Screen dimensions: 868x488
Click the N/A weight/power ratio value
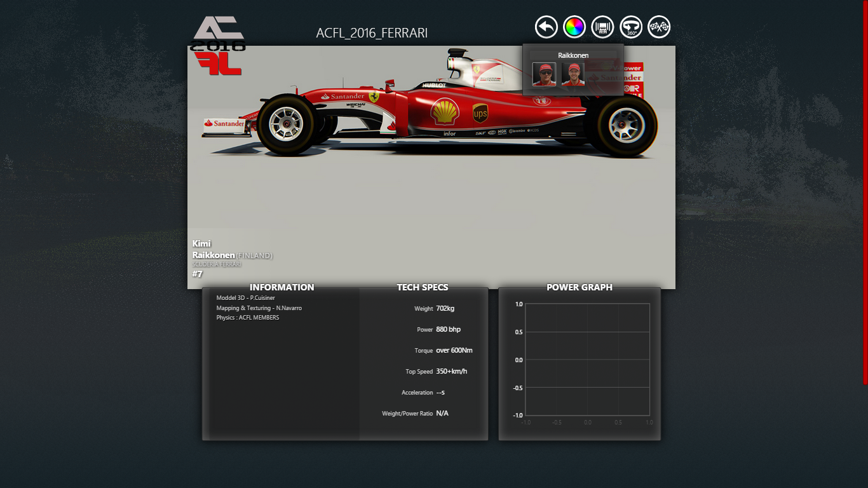442,413
